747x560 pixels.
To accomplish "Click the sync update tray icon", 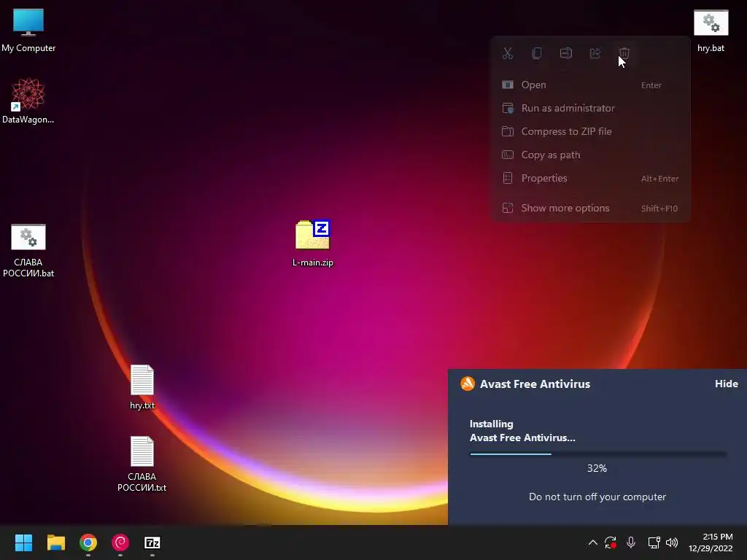I will point(611,542).
